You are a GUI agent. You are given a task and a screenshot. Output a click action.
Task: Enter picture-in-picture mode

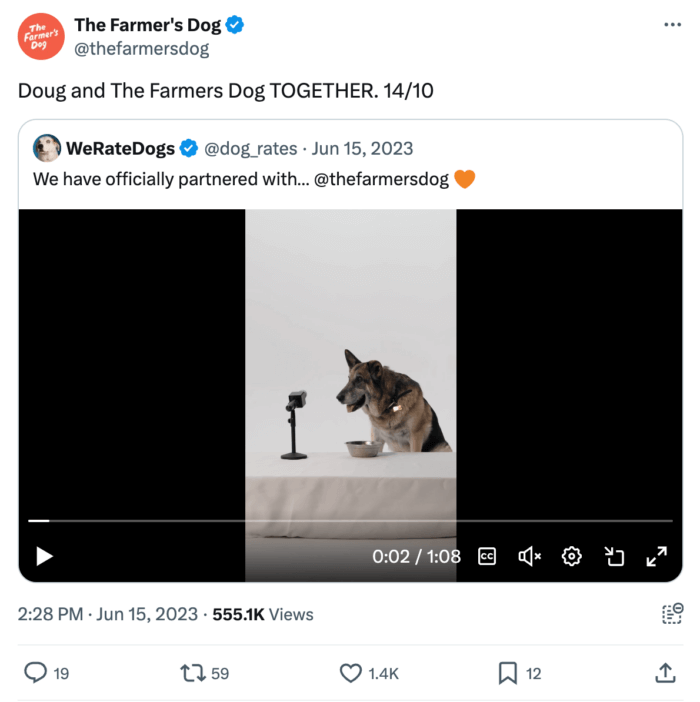pos(614,556)
